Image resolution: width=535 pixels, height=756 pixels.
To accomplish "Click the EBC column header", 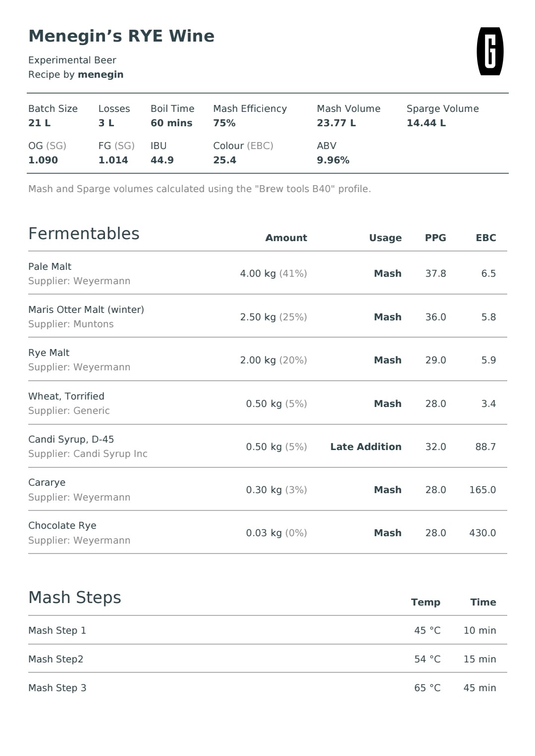I will [x=486, y=238].
